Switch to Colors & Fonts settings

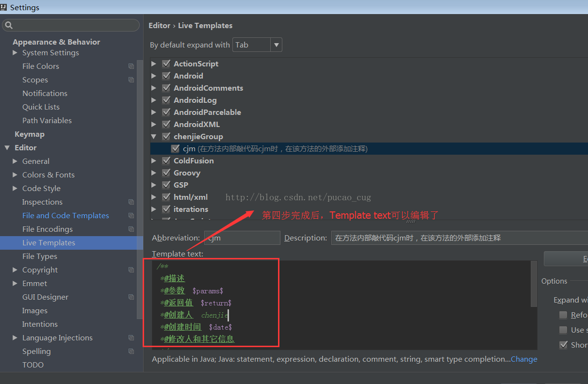pos(49,175)
